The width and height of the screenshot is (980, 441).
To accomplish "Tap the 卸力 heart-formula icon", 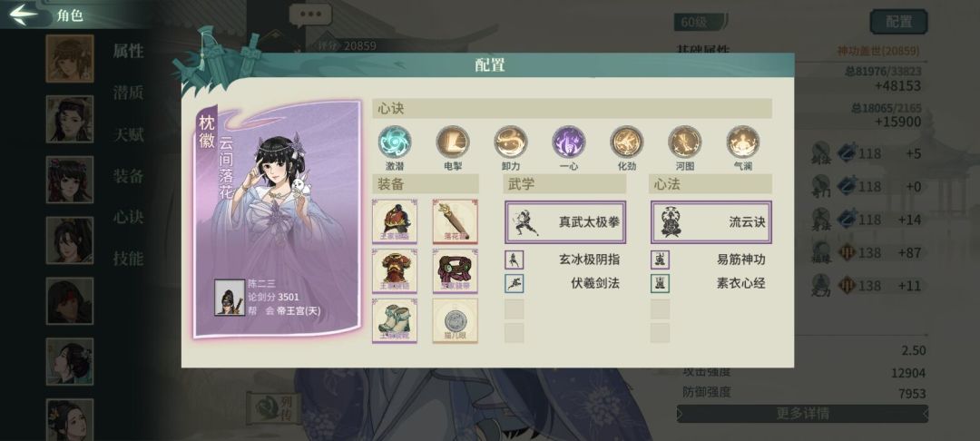I will (x=511, y=142).
